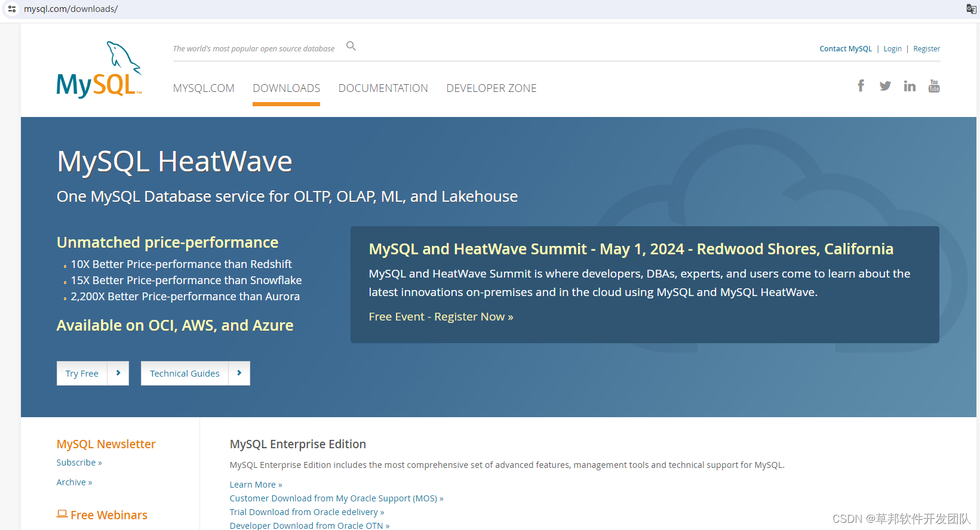The image size is (980, 530).
Task: Open the newsletter Archive link
Action: pyautogui.click(x=75, y=482)
